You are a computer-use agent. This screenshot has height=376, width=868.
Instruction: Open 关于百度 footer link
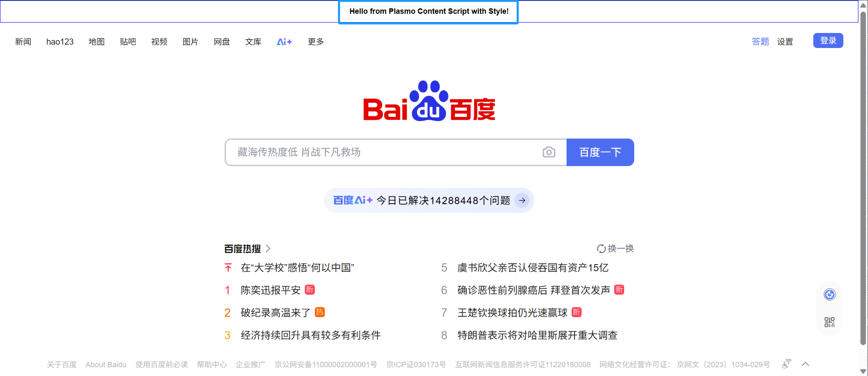pos(62,365)
